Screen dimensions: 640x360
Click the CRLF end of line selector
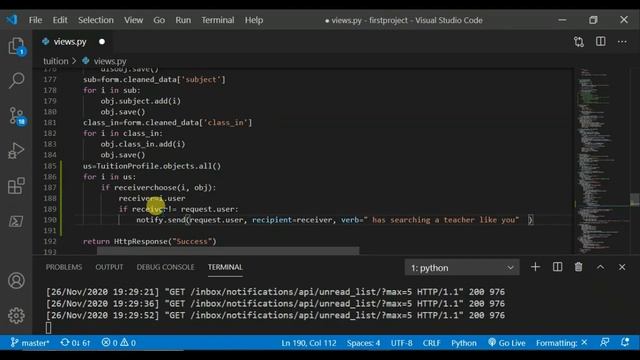(431, 343)
